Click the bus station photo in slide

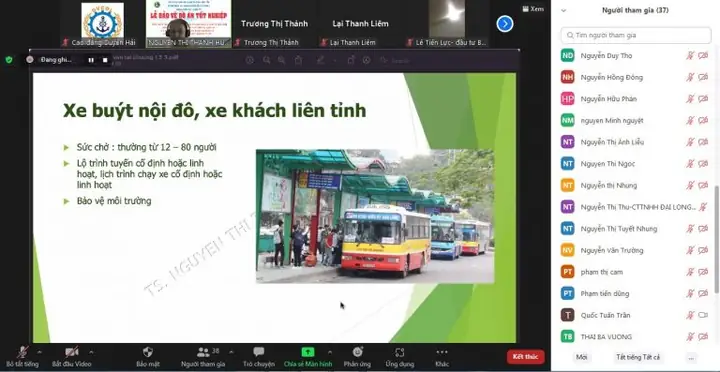[x=375, y=216]
